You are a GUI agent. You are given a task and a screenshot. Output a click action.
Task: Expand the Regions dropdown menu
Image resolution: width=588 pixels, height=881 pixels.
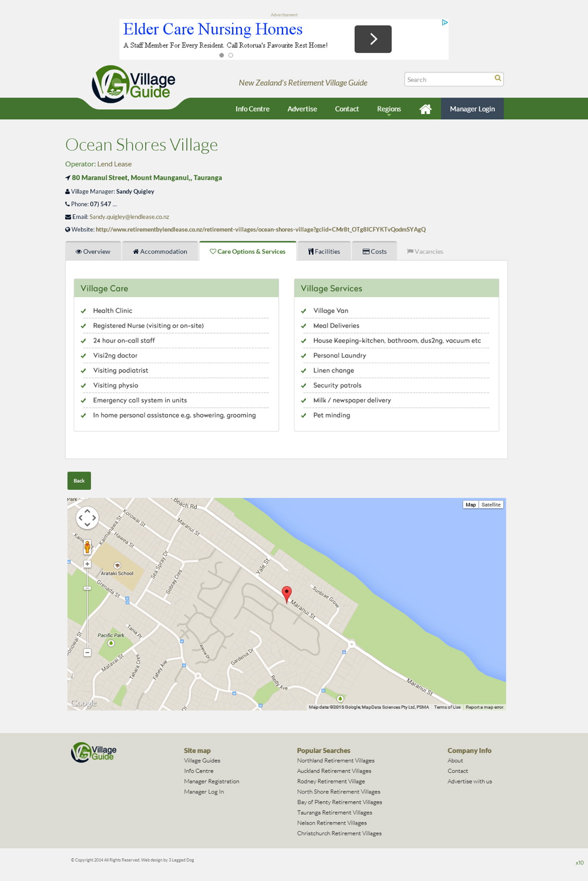coord(388,109)
